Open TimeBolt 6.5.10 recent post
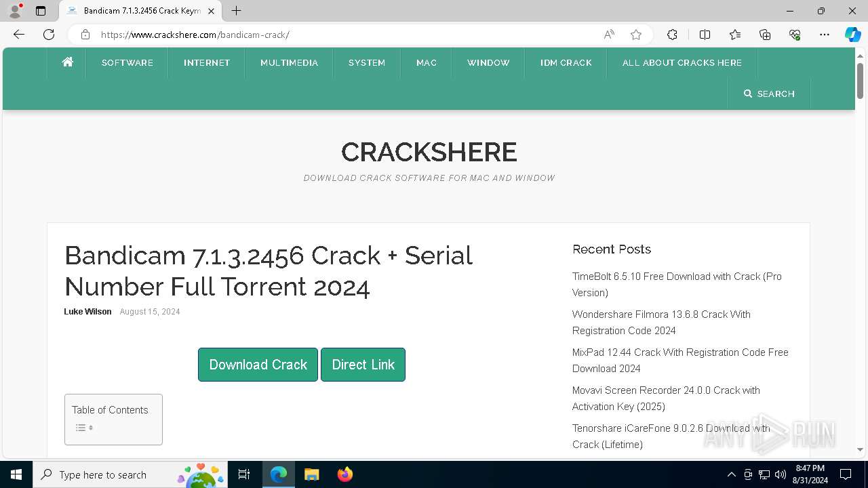This screenshot has width=868, height=488. pyautogui.click(x=677, y=285)
